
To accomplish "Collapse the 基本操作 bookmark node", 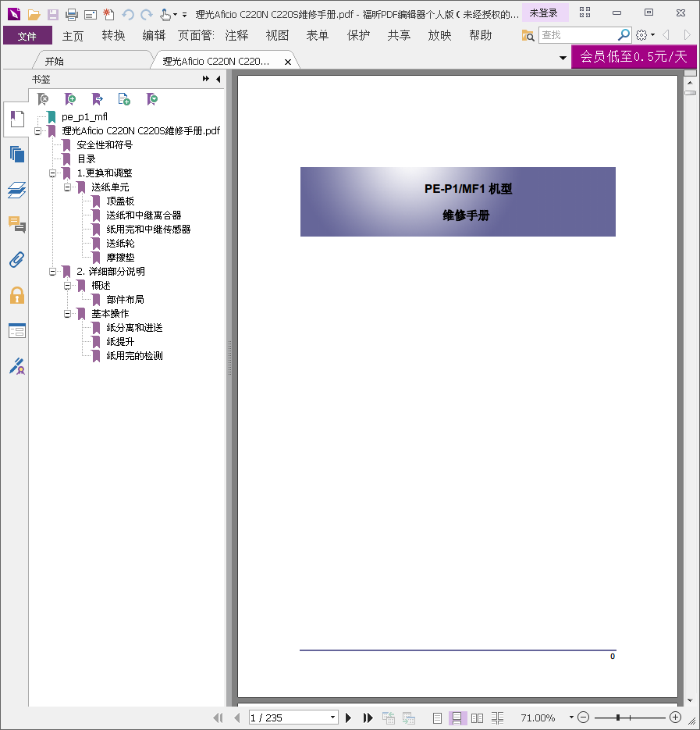I will point(67,314).
